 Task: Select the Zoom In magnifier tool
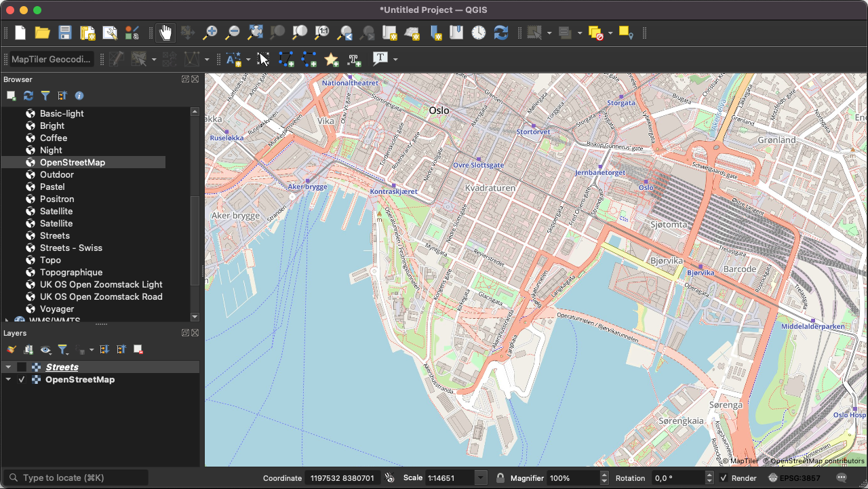pos(210,33)
